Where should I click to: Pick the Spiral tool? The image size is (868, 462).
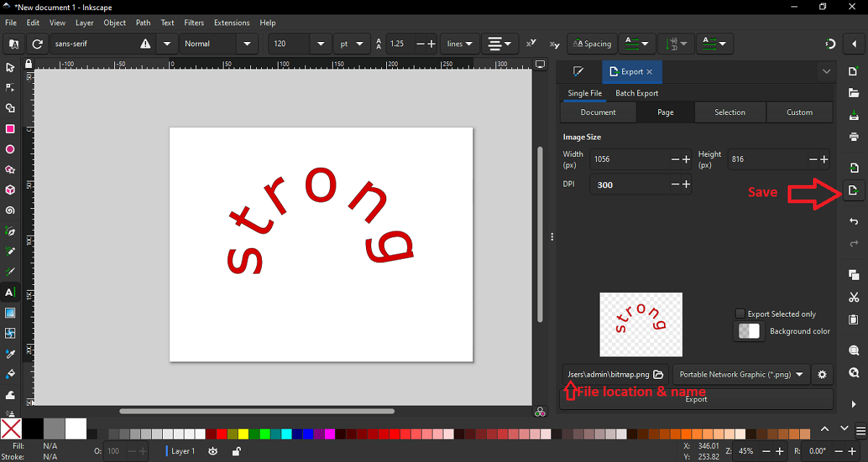pyautogui.click(x=10, y=210)
